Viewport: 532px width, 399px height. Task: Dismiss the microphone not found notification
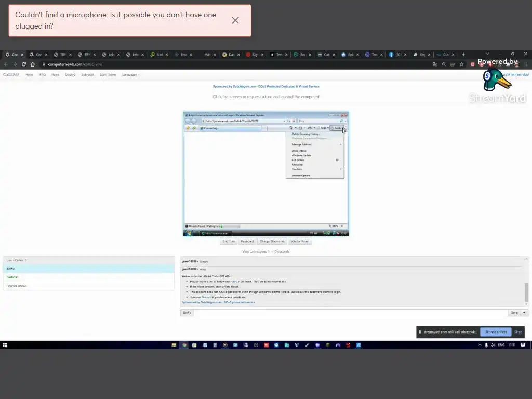(235, 20)
